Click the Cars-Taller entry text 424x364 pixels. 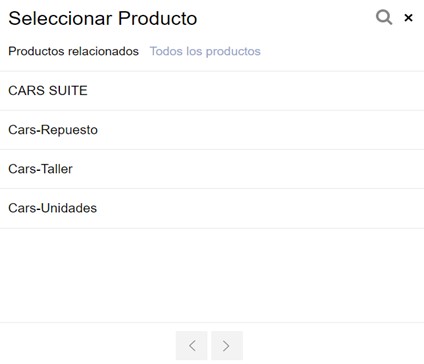(x=40, y=169)
